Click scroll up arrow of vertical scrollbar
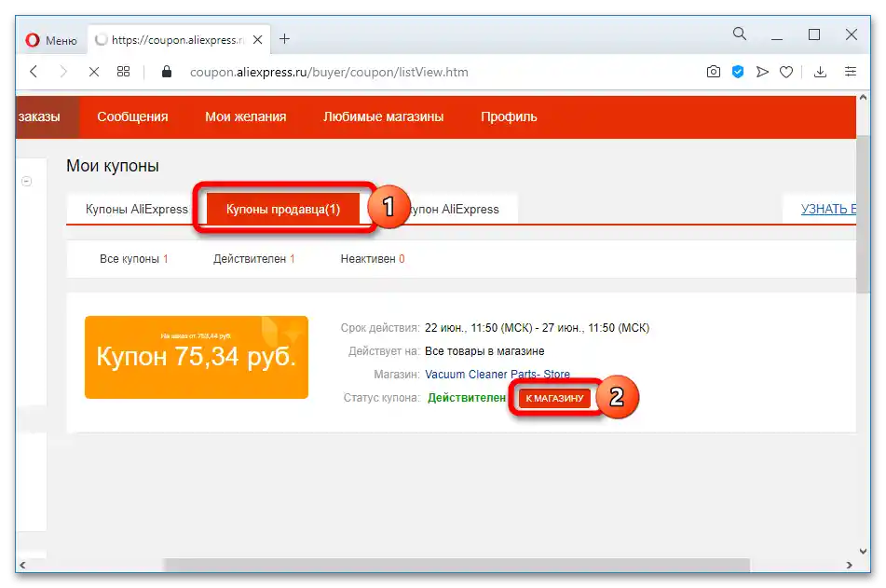Viewport: 886px width, 588px height. [x=863, y=97]
